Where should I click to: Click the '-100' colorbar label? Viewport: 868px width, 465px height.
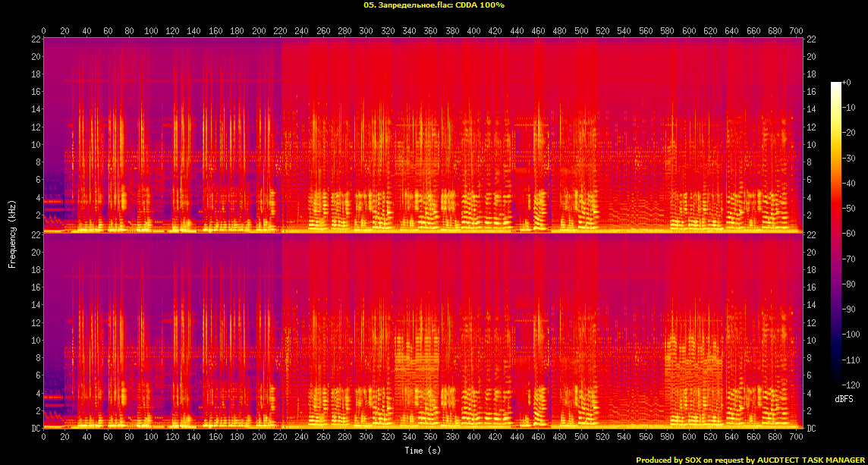tap(849, 334)
